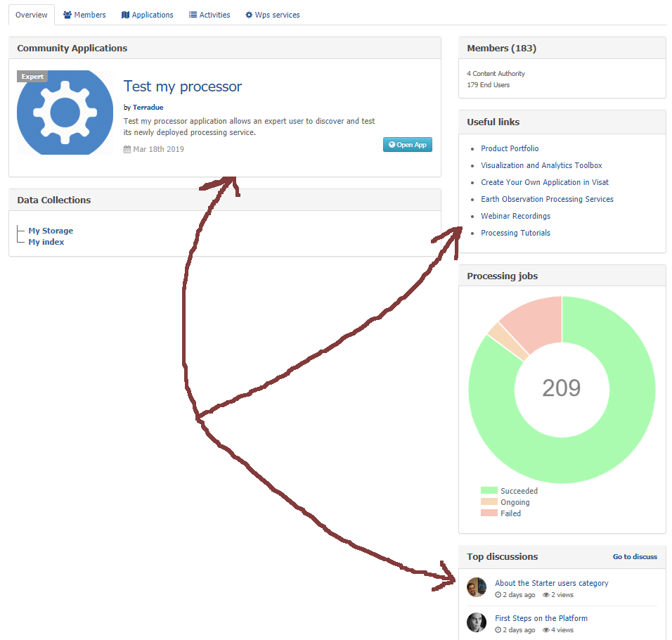This screenshot has height=640, width=672.
Task: Click the blue gear application icon
Action: click(x=65, y=113)
